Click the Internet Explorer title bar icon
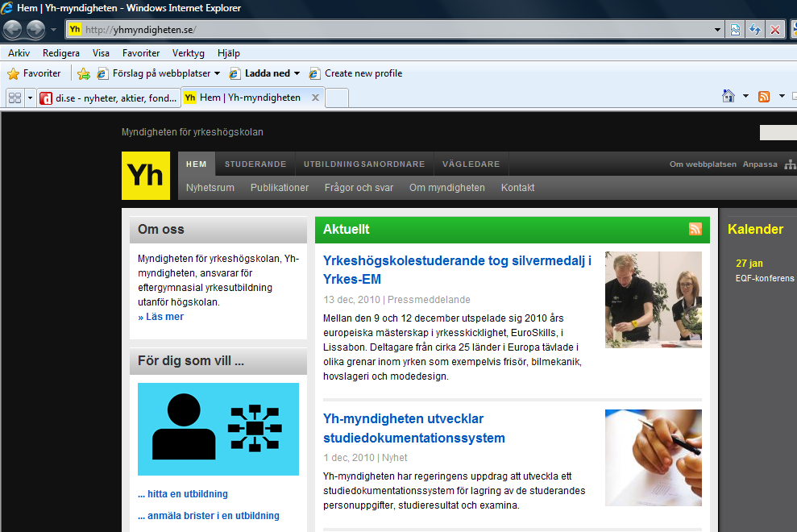797x532 pixels. pyautogui.click(x=7, y=7)
